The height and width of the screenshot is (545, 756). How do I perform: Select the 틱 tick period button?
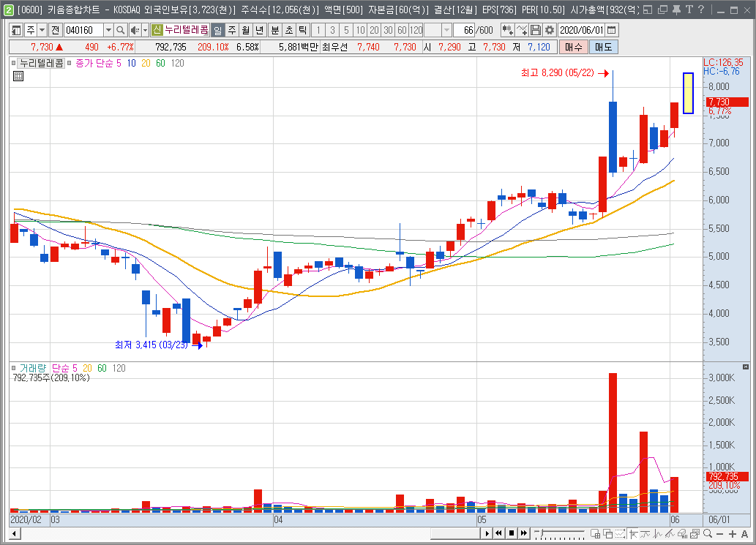[x=303, y=30]
